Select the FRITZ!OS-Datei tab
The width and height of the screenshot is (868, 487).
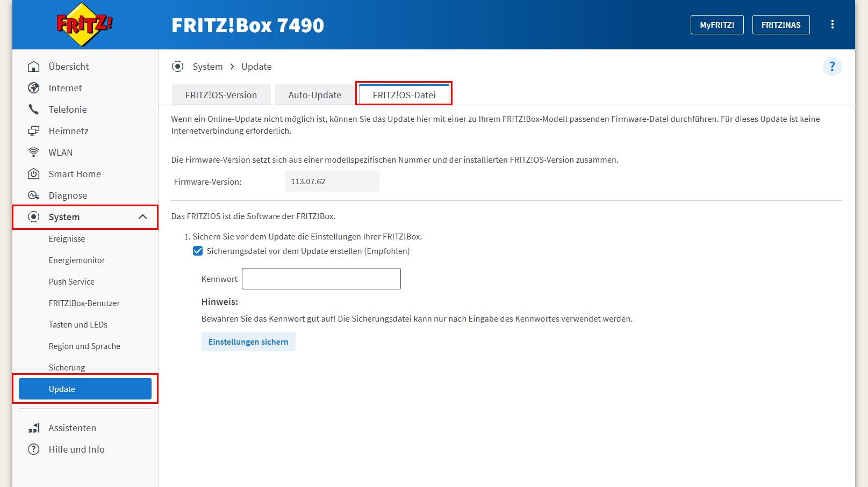tap(404, 95)
